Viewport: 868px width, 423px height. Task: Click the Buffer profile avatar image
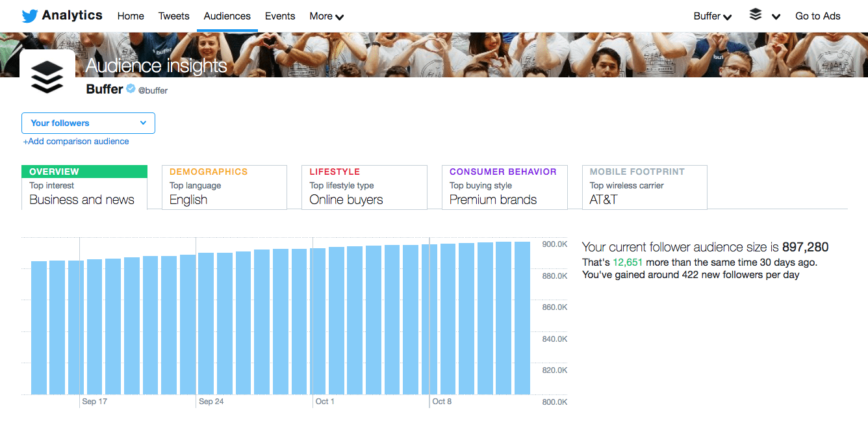[x=47, y=73]
